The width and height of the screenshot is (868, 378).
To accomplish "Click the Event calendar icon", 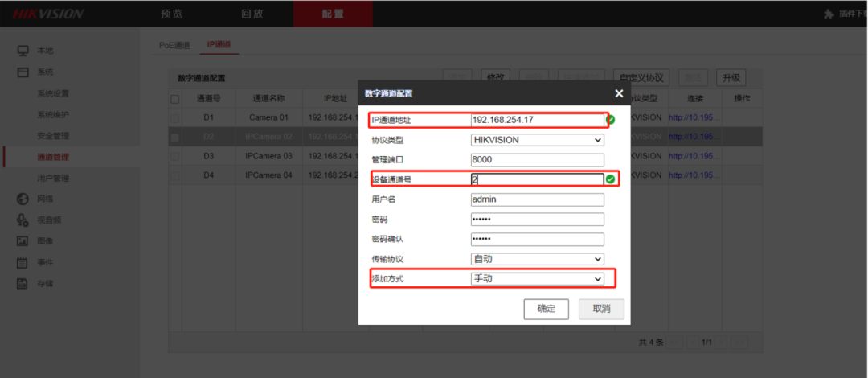I will coord(23,262).
